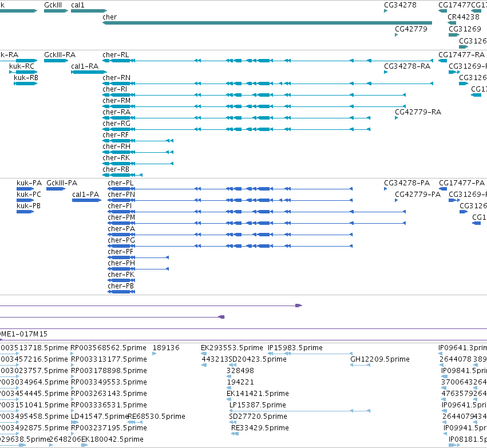Click the cher-PI protein label
The height and width of the screenshot is (448, 487).
tap(120, 206)
